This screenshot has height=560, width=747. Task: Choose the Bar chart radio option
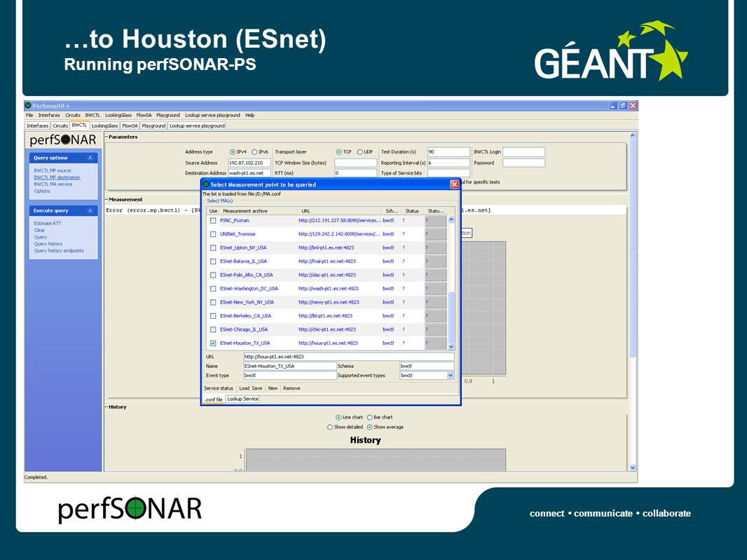(370, 418)
